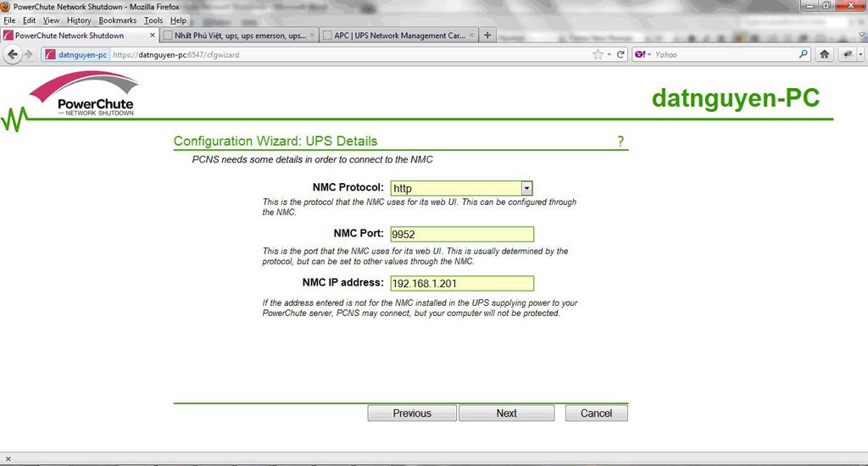This screenshot has width=868, height=466.
Task: Click the NMC IP address label
Action: coord(342,282)
